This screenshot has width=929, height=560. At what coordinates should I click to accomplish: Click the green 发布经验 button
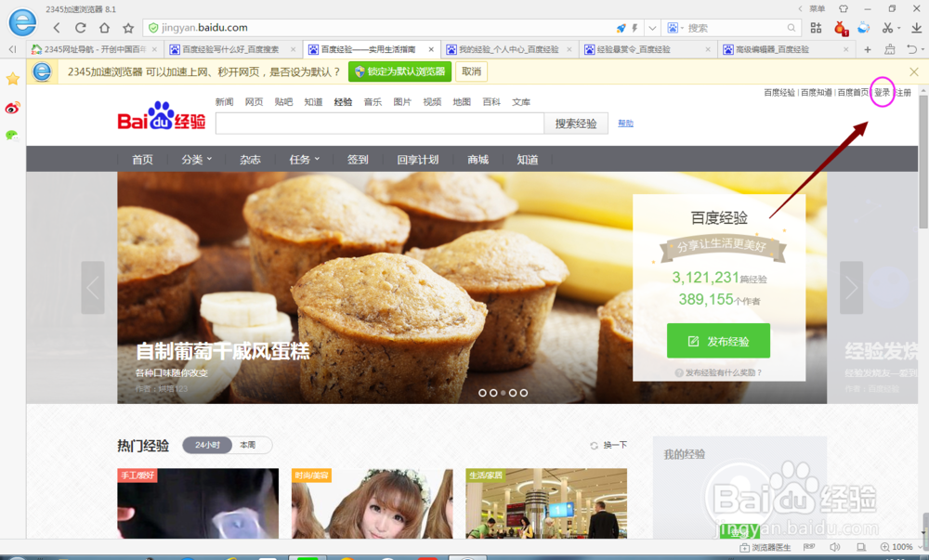(x=718, y=341)
